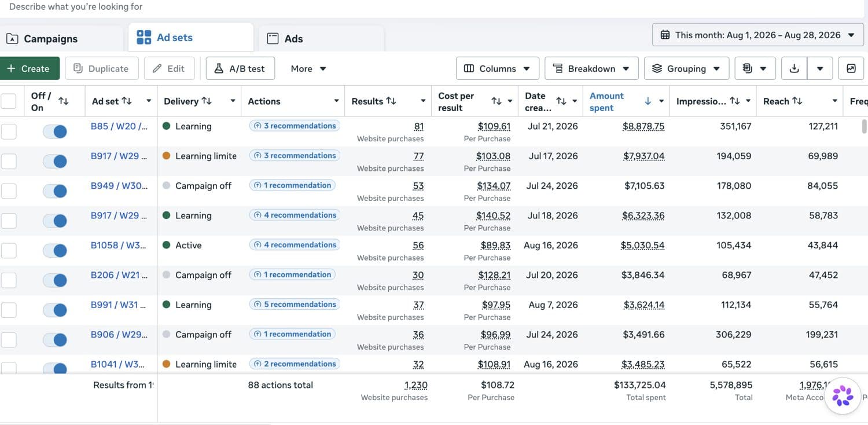This screenshot has width=868, height=425.
Task: Click the $133,725.04 total spent value
Action: [x=640, y=385]
